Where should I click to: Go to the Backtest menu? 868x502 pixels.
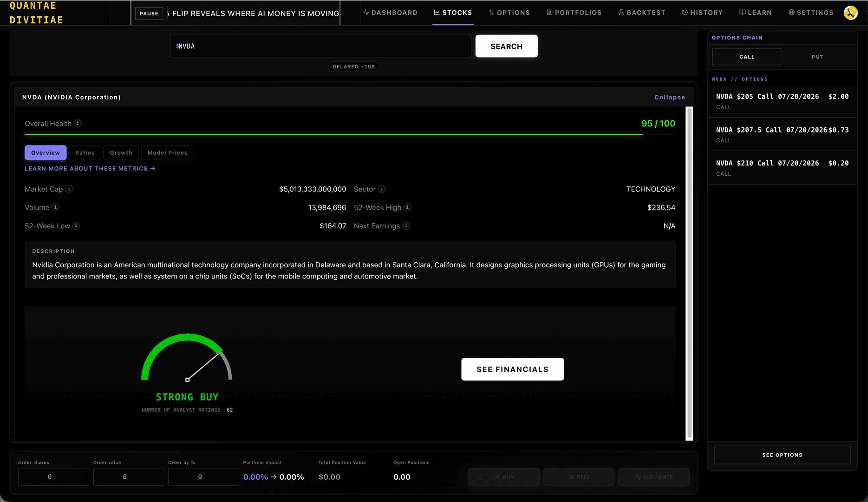coord(642,13)
